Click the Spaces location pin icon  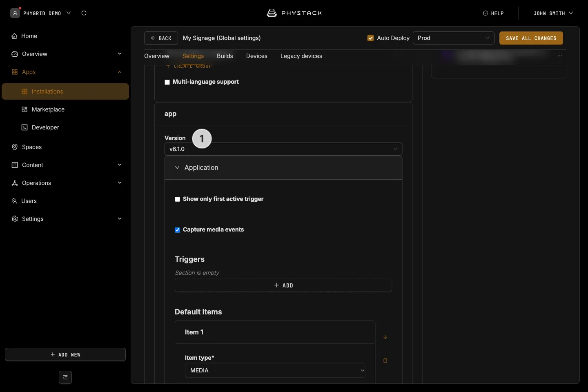click(x=15, y=147)
